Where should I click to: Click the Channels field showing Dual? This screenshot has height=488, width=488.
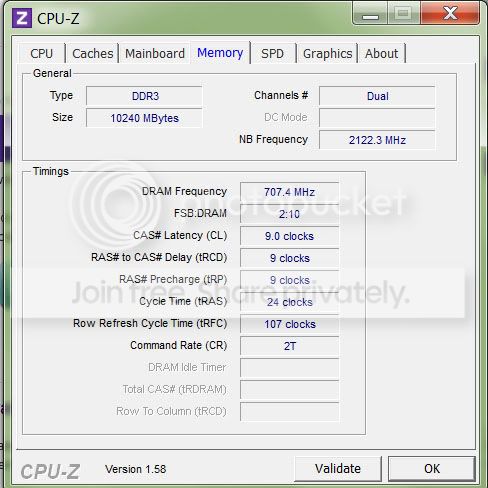(x=377, y=96)
